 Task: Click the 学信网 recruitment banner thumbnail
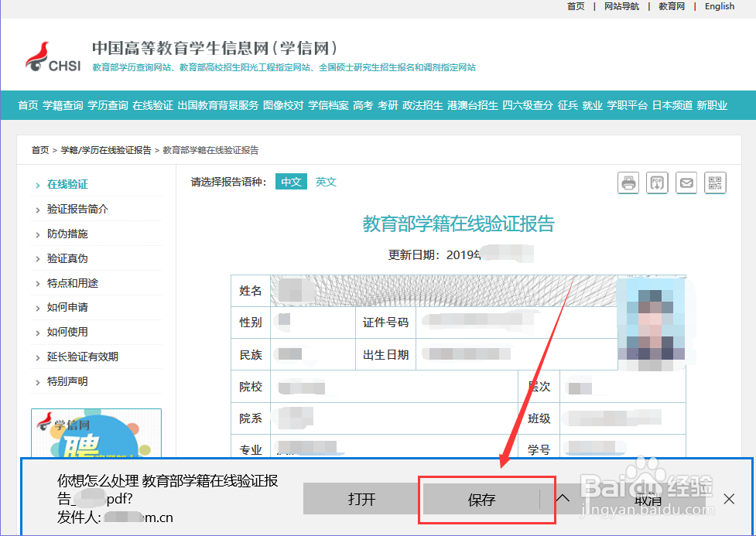[x=97, y=433]
